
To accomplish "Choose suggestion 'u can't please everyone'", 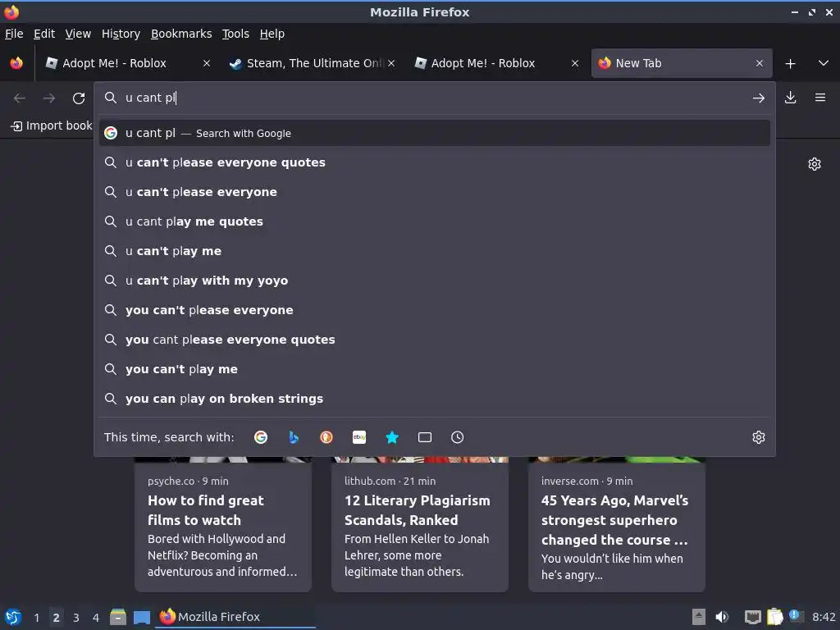I will (x=435, y=192).
